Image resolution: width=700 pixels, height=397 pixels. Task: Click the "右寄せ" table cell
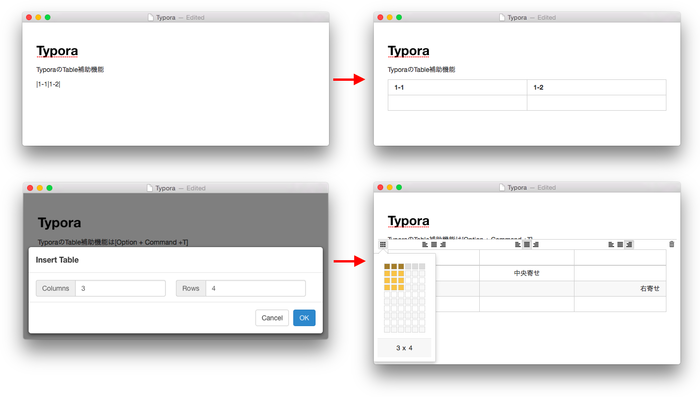(x=620, y=288)
